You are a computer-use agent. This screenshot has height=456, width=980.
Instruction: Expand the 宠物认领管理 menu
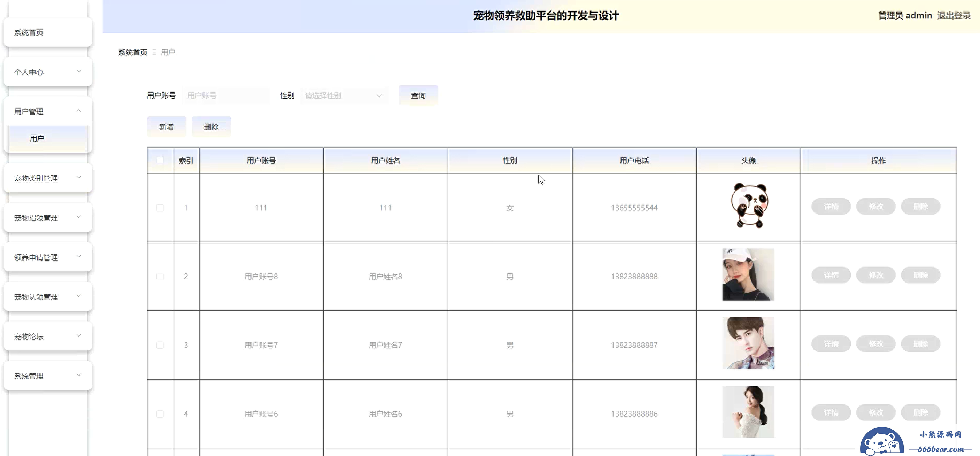[x=48, y=297]
